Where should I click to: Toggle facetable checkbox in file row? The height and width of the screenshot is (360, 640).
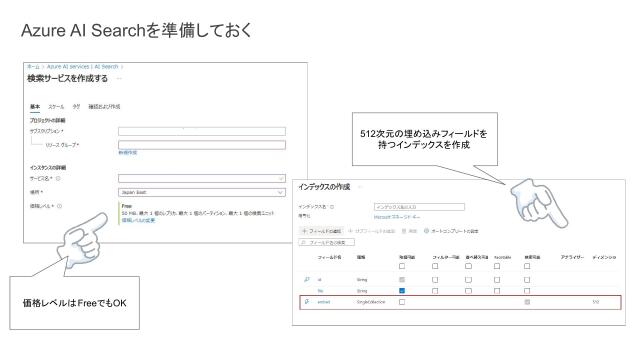pos(497,291)
